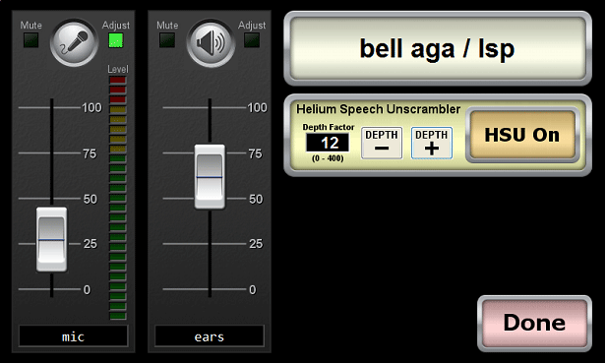Click the microphone icon on mic channel
The width and height of the screenshot is (606, 364).
click(74, 42)
